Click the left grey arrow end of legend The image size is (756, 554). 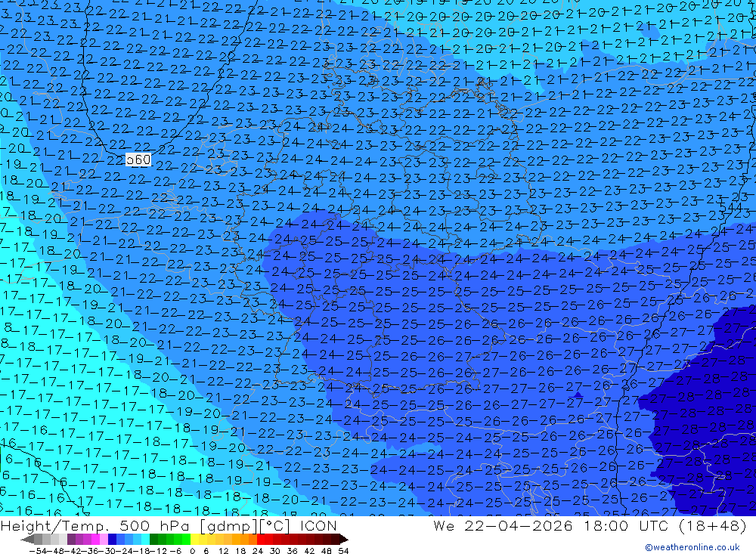click(x=27, y=539)
